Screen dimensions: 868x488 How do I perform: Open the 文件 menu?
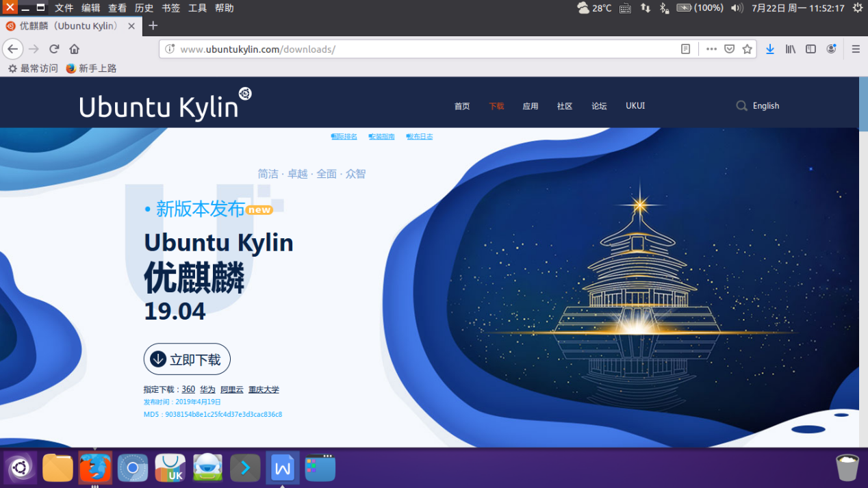pyautogui.click(x=64, y=8)
